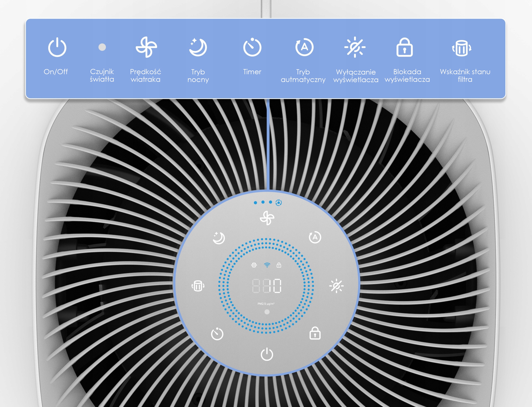Click the small Wi-Fi indicator above the digits

coord(267,265)
